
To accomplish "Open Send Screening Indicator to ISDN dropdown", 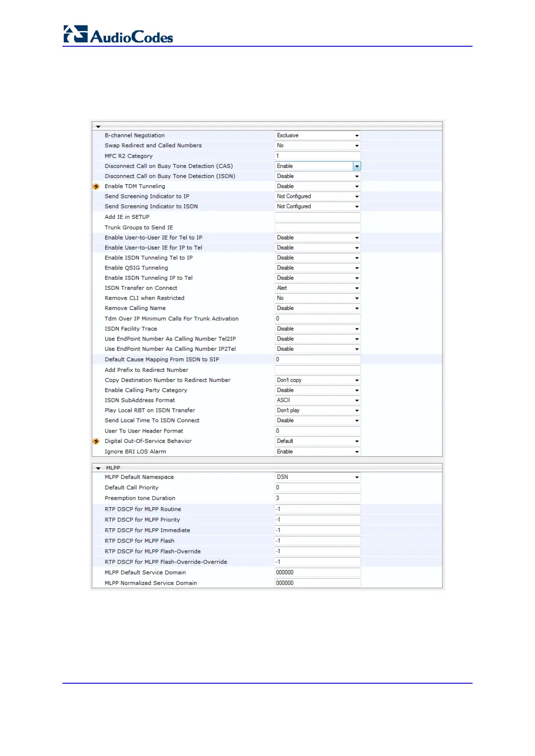I will click(x=318, y=207).
